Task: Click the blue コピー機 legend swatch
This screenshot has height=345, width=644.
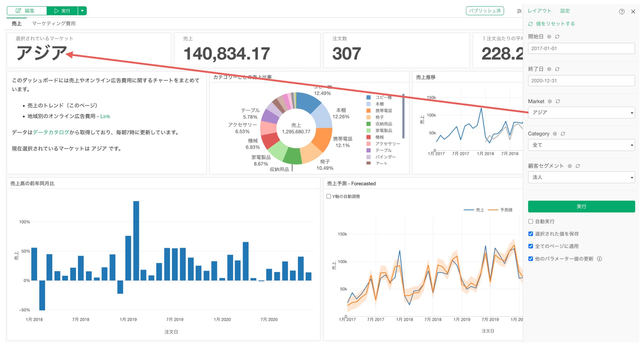Action: pyautogui.click(x=368, y=98)
